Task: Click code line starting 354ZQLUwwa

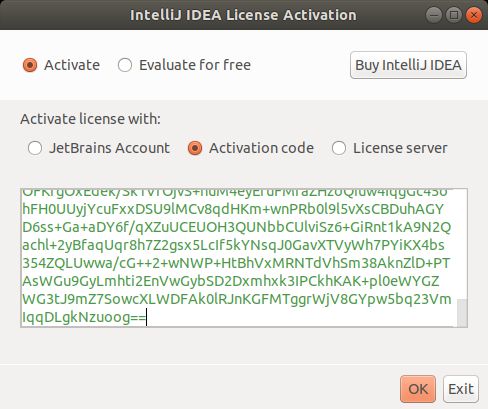Action: (236, 263)
